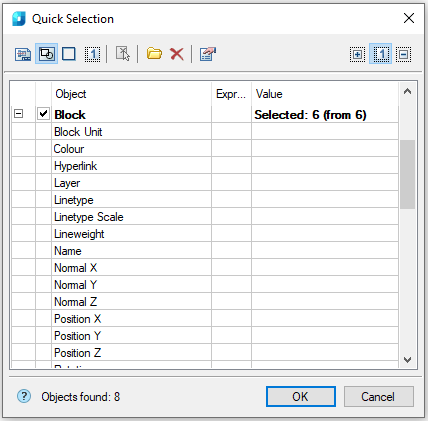Toggle the highlighted overlapping shapes toolbar icon
This screenshot has height=421, width=429.
(46, 54)
